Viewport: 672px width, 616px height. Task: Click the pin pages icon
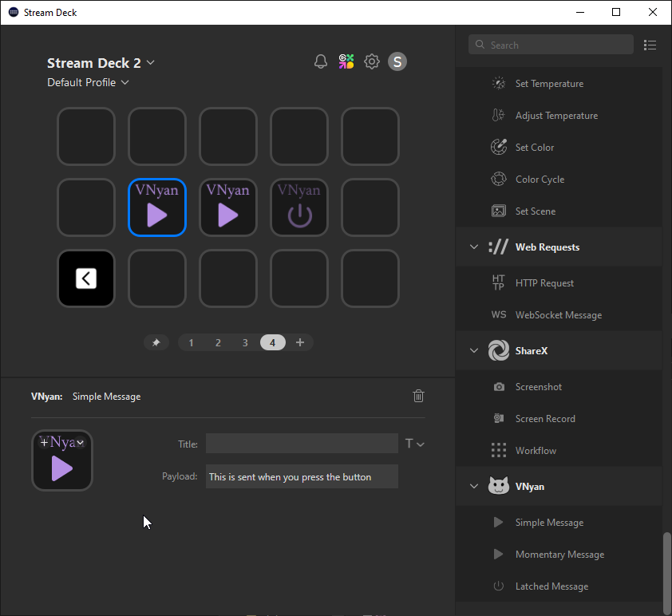(156, 342)
